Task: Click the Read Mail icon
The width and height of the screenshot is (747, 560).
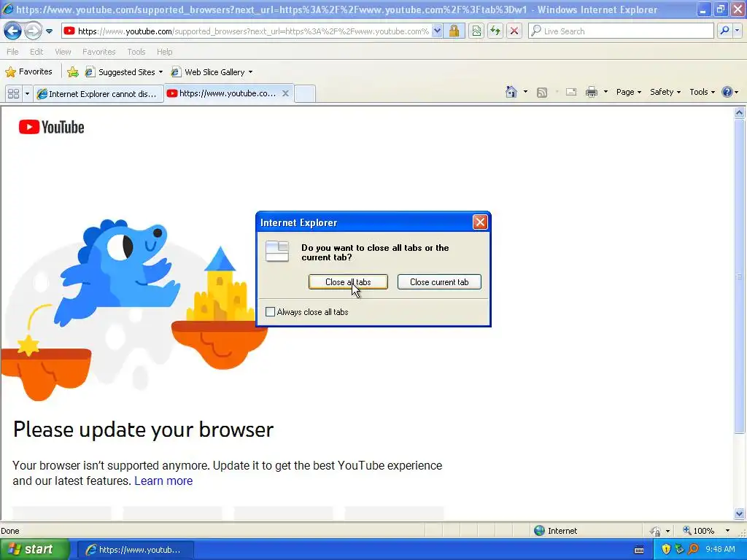Action: click(571, 92)
